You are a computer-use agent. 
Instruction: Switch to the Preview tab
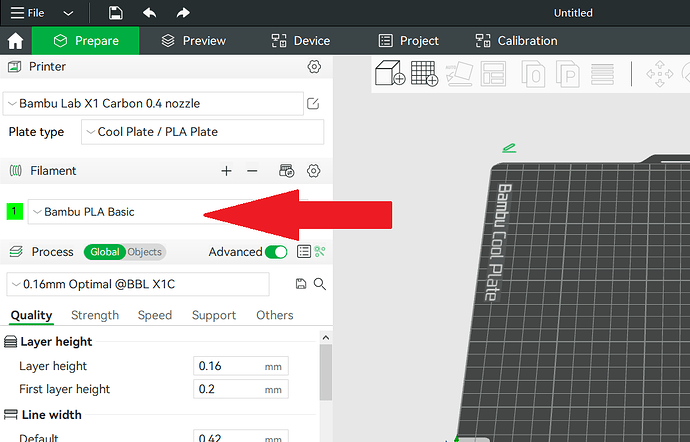pos(194,41)
